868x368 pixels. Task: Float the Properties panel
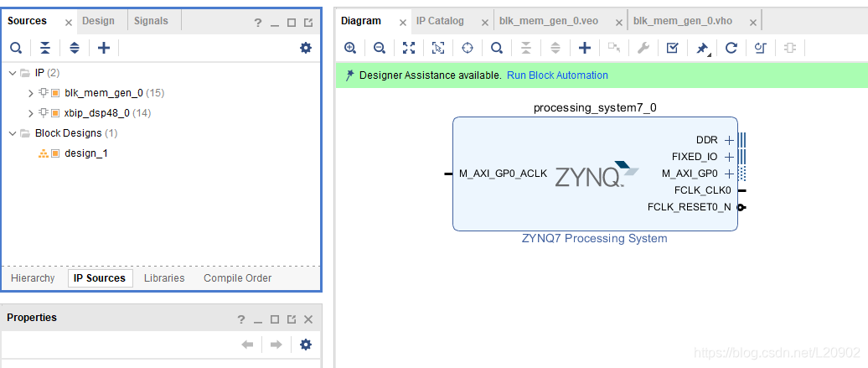[292, 319]
